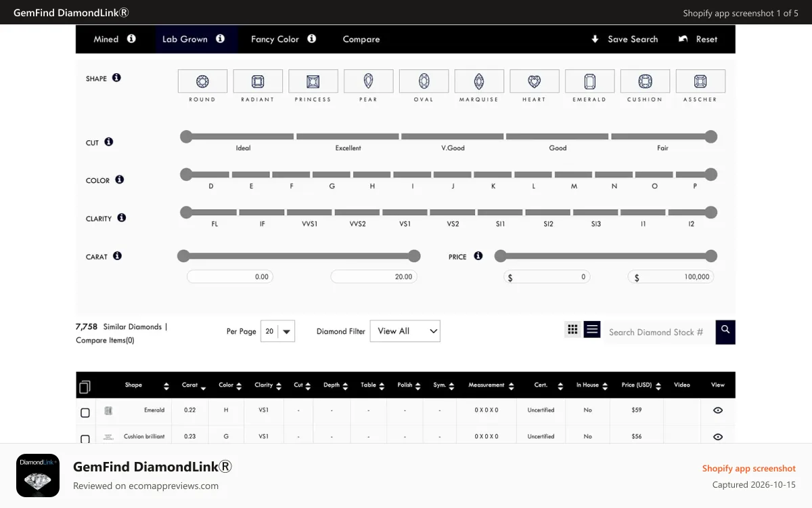Click the magnifier search button
This screenshot has width=812, height=508.
coord(725,332)
